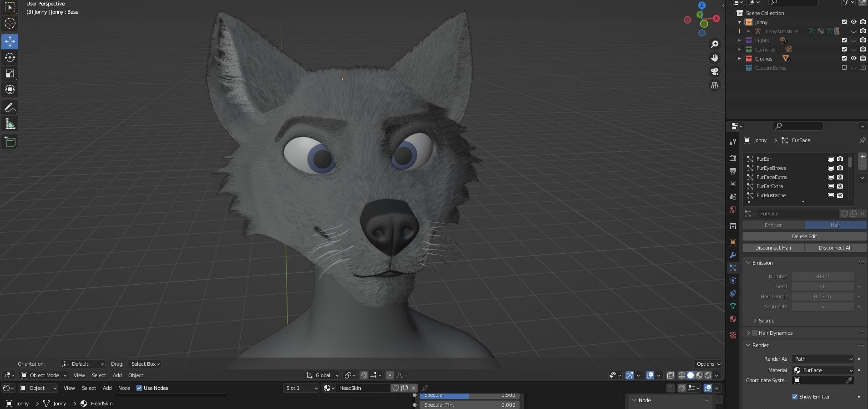Open the Select Box drag dropdown
This screenshot has height=409, width=868.
[x=145, y=364]
